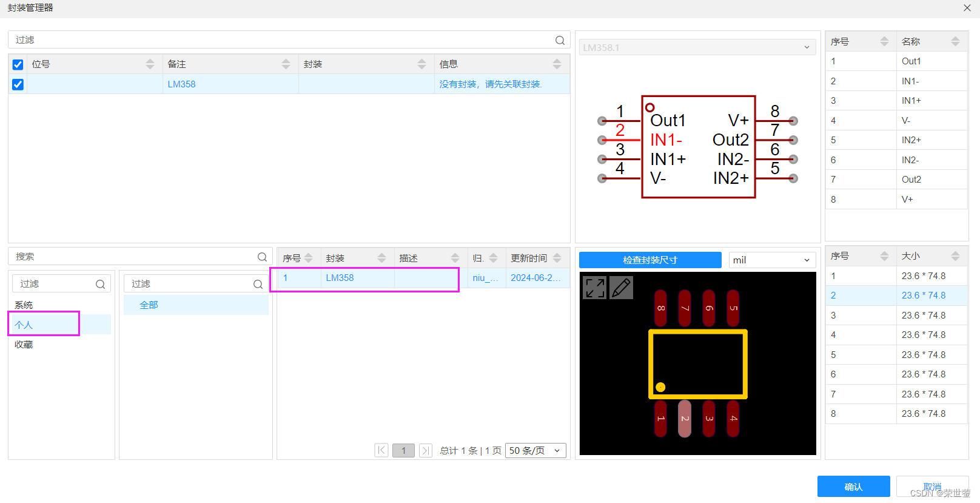The height and width of the screenshot is (503, 980).
Task: Sort the 更新时间 column
Action: [557, 258]
